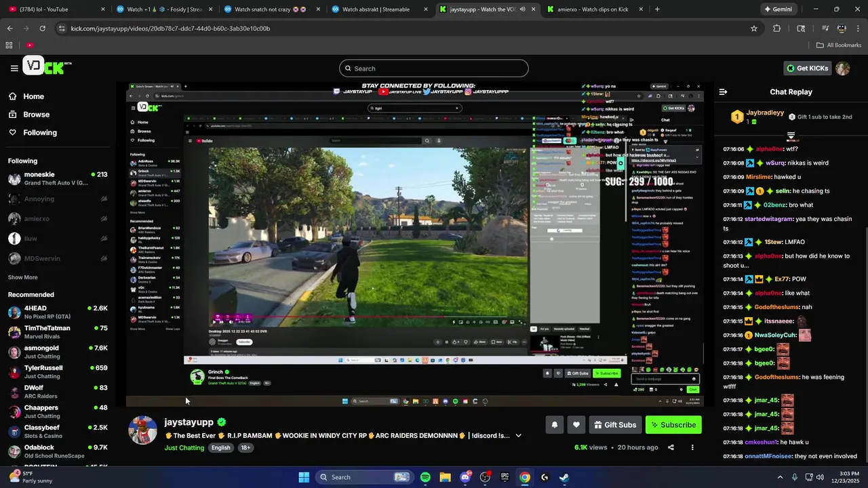Open the Chrome extensions puzzle icon
This screenshot has width=868, height=488.
[777, 28]
